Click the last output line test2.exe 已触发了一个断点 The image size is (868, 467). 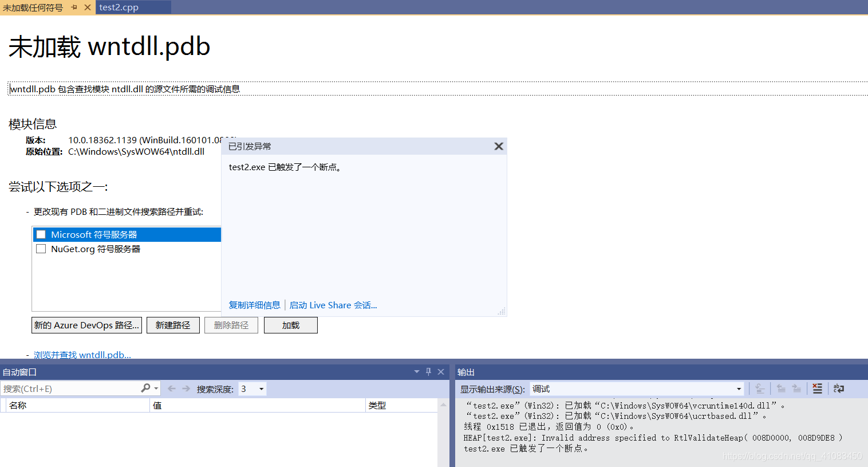click(526, 449)
